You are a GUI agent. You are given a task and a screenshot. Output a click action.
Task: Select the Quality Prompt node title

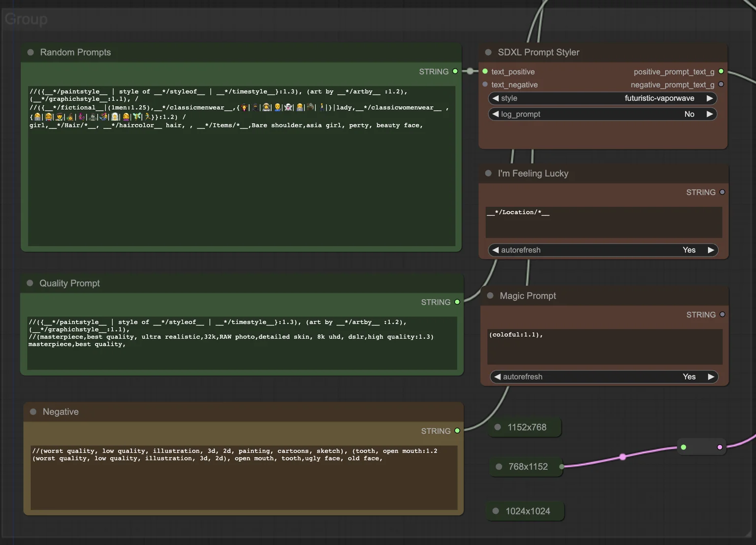click(69, 283)
